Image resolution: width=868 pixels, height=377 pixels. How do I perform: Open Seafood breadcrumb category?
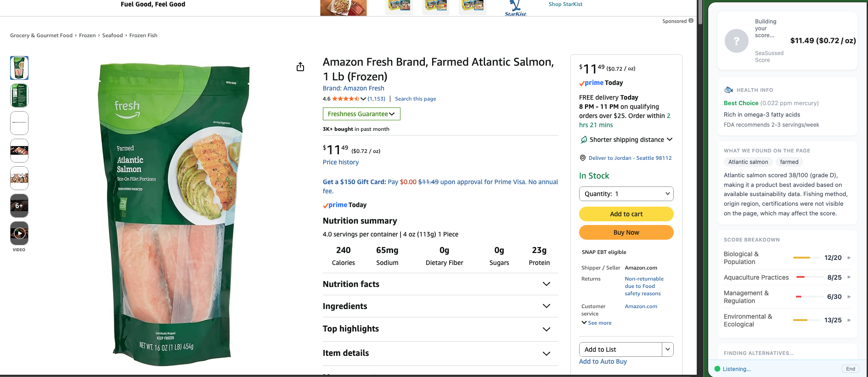[x=113, y=35]
